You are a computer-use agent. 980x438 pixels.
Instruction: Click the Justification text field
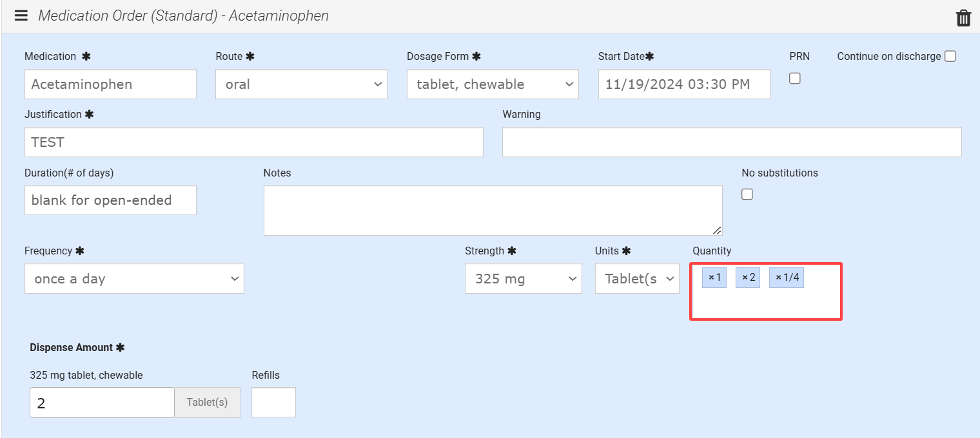coord(253,142)
